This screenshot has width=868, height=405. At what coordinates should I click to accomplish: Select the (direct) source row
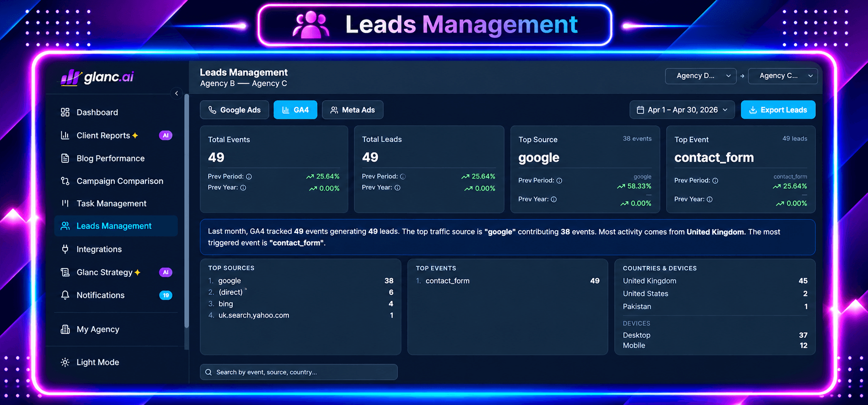click(x=301, y=293)
